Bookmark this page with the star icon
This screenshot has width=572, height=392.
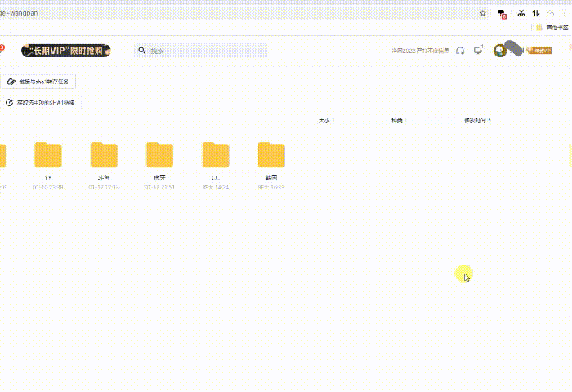[x=483, y=13]
